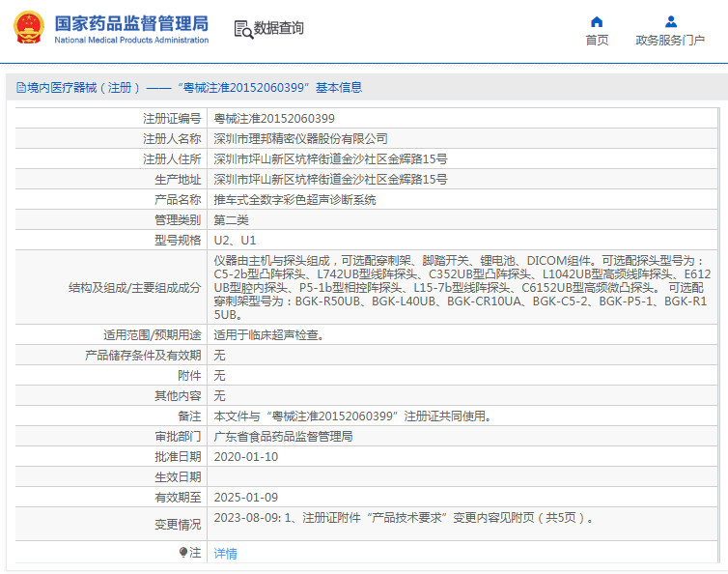Viewport: 728px width, 574px height.
Task: Click the empty 生效日期 value cell
Action: (462, 476)
